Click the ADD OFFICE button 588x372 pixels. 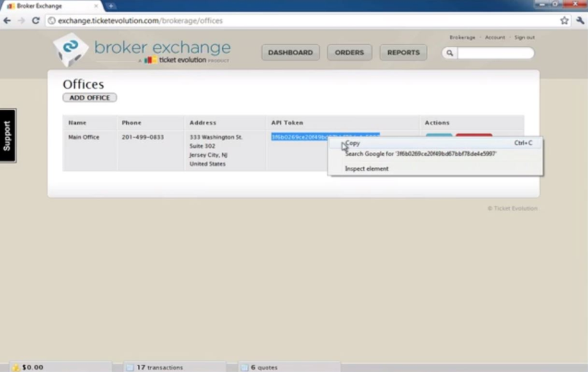coord(89,97)
